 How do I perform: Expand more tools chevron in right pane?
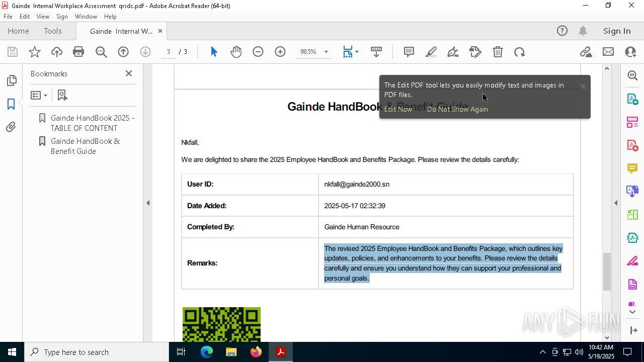(632, 312)
